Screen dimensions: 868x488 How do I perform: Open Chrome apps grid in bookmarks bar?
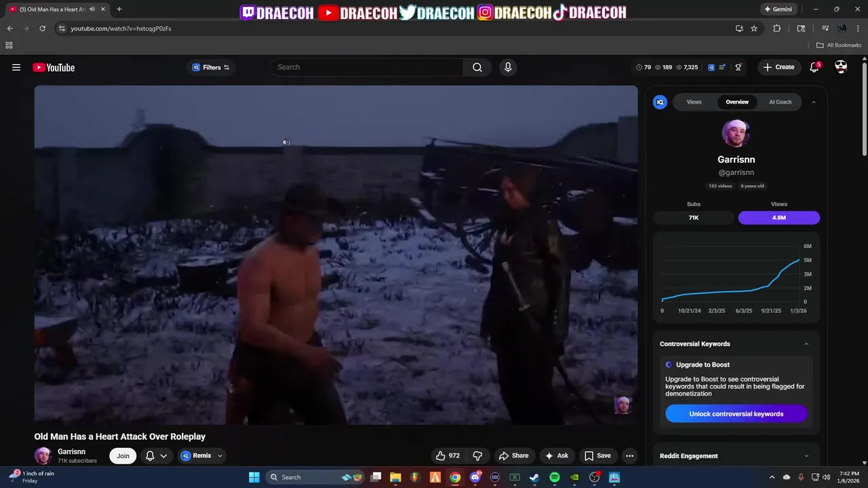click(9, 45)
